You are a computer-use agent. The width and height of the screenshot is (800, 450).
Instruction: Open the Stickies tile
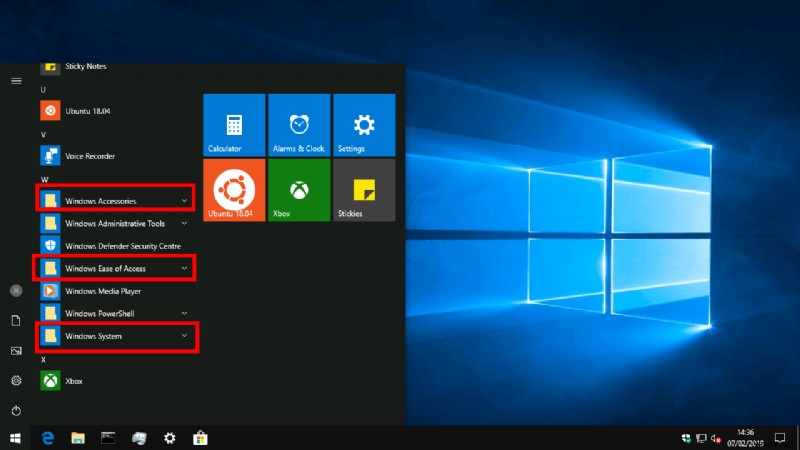pyautogui.click(x=364, y=190)
